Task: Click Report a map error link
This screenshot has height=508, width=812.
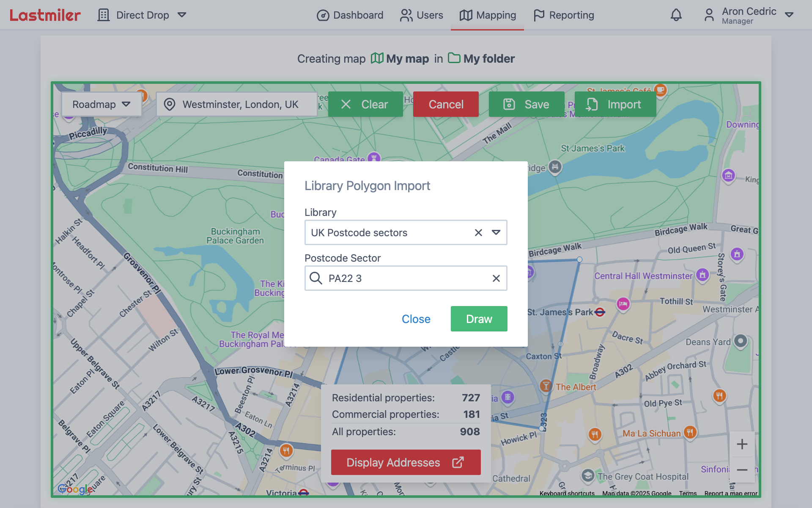Action: pos(731,493)
